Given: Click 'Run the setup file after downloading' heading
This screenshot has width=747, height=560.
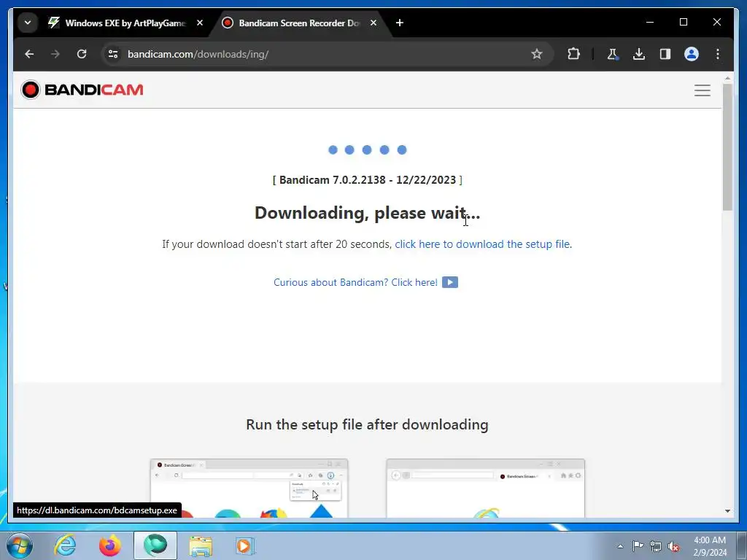Looking at the screenshot, I should pyautogui.click(x=368, y=424).
